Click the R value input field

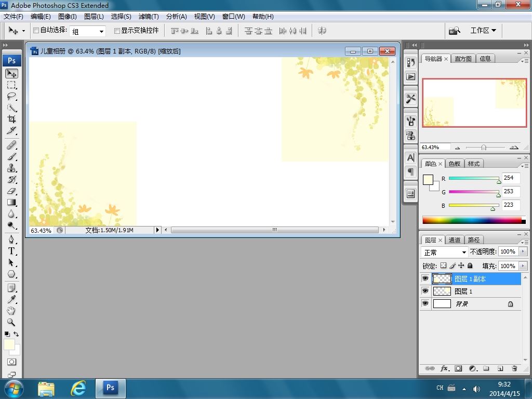(x=510, y=178)
